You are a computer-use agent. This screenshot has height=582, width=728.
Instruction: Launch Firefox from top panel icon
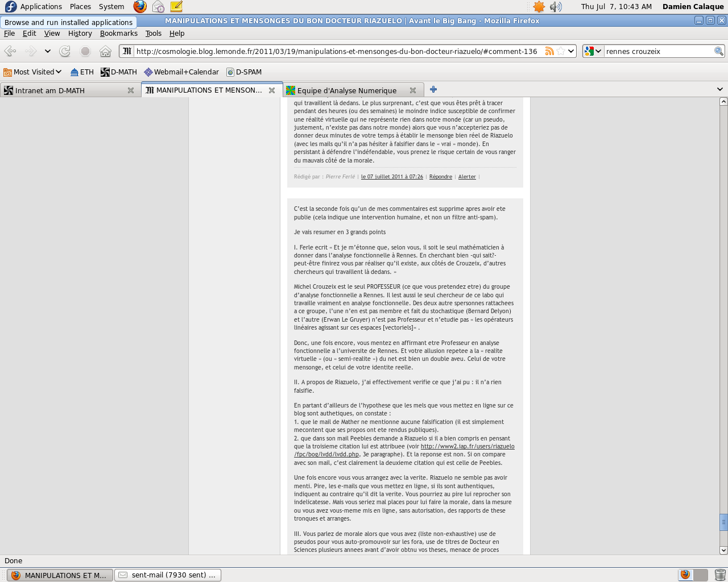140,7
